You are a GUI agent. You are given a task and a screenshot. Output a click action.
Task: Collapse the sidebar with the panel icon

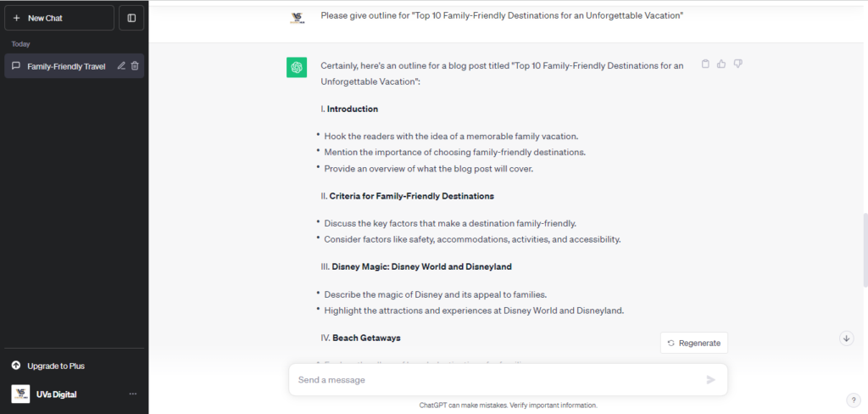point(131,18)
